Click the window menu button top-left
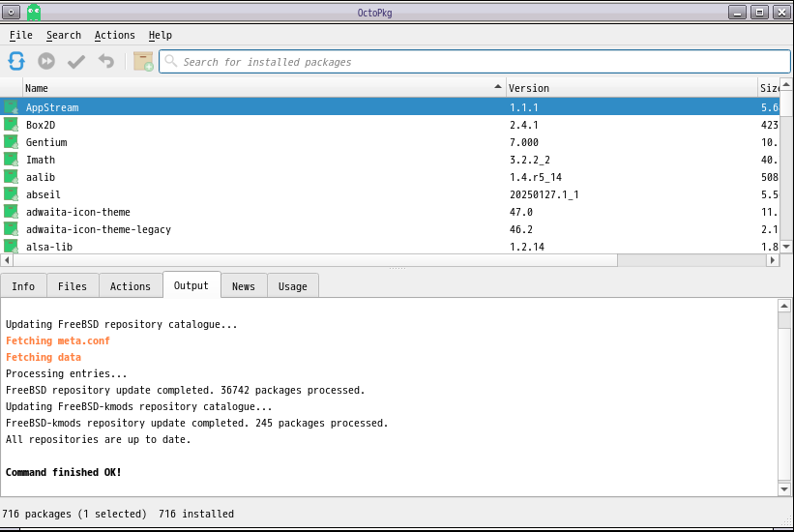This screenshot has width=794, height=532. click(x=11, y=13)
